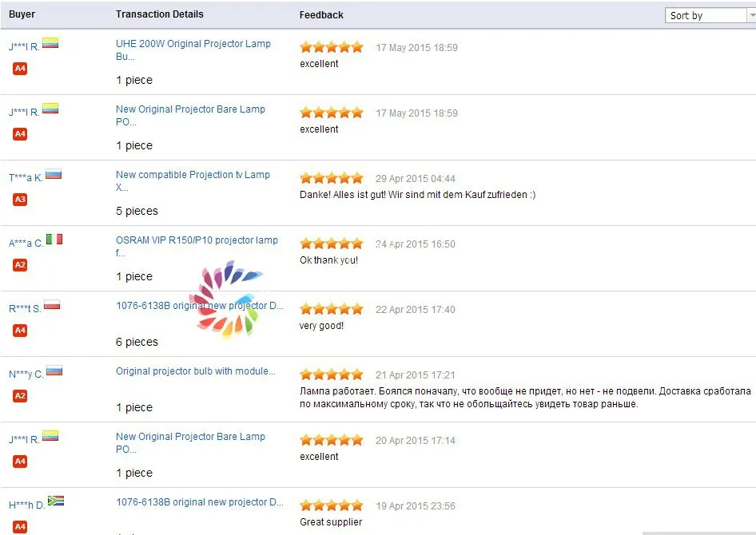Select the first star of the 22 Apr rating

pos(304,308)
